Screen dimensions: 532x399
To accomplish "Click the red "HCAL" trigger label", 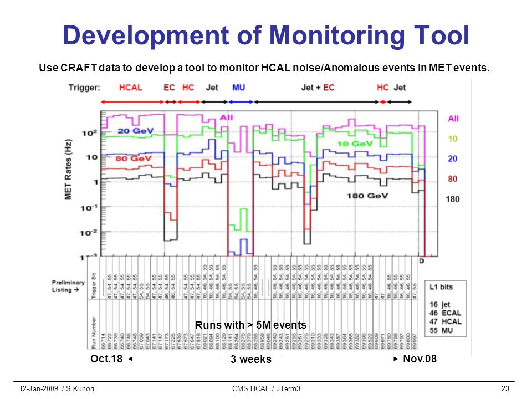I will tap(131, 88).
